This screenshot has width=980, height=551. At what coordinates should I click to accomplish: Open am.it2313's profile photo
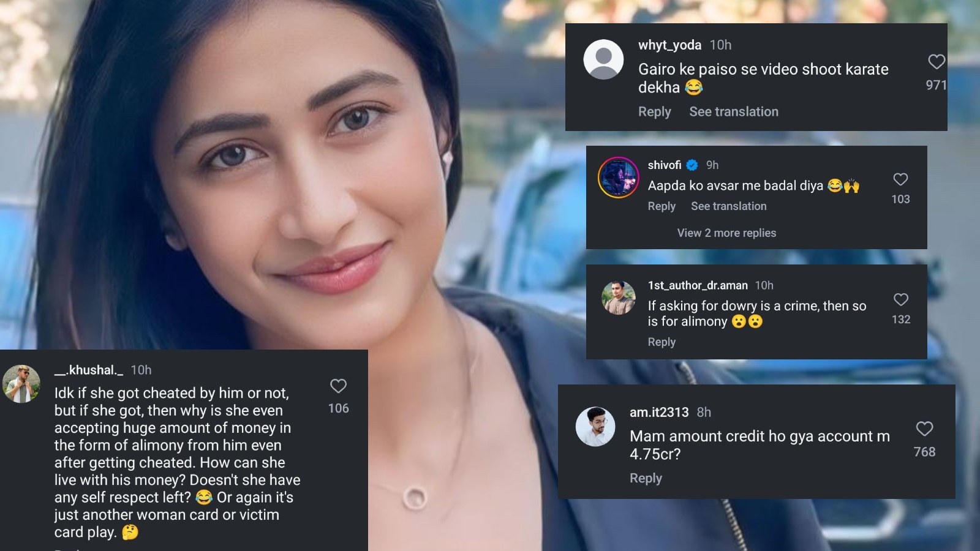point(595,427)
